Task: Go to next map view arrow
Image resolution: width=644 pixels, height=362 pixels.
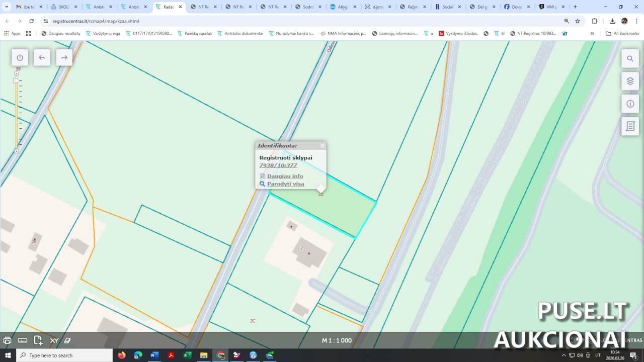Action: tap(64, 57)
